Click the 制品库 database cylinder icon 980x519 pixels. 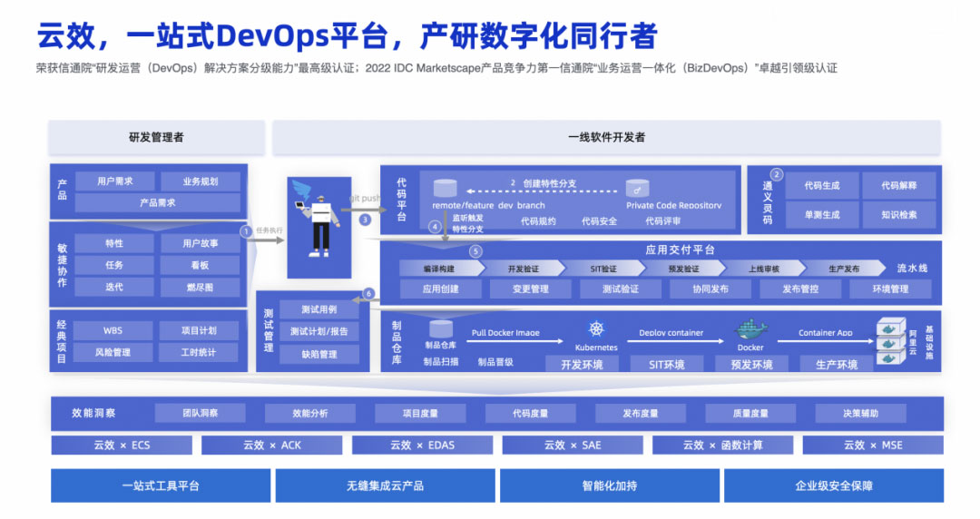(x=441, y=329)
